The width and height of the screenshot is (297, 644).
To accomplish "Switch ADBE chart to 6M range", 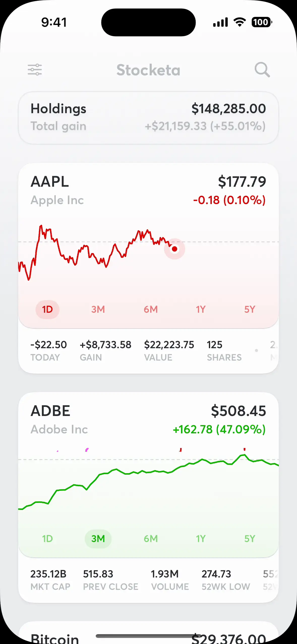I will coord(151,539).
